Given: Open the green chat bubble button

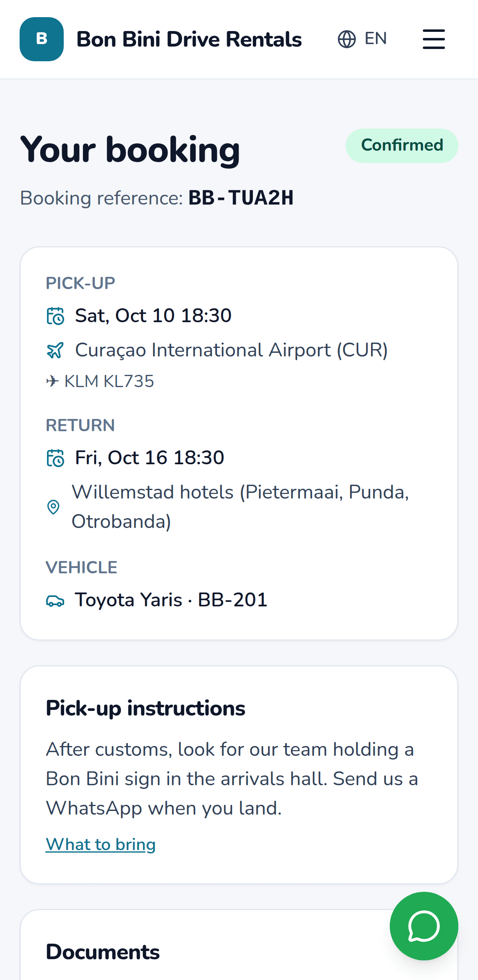Looking at the screenshot, I should [x=424, y=926].
